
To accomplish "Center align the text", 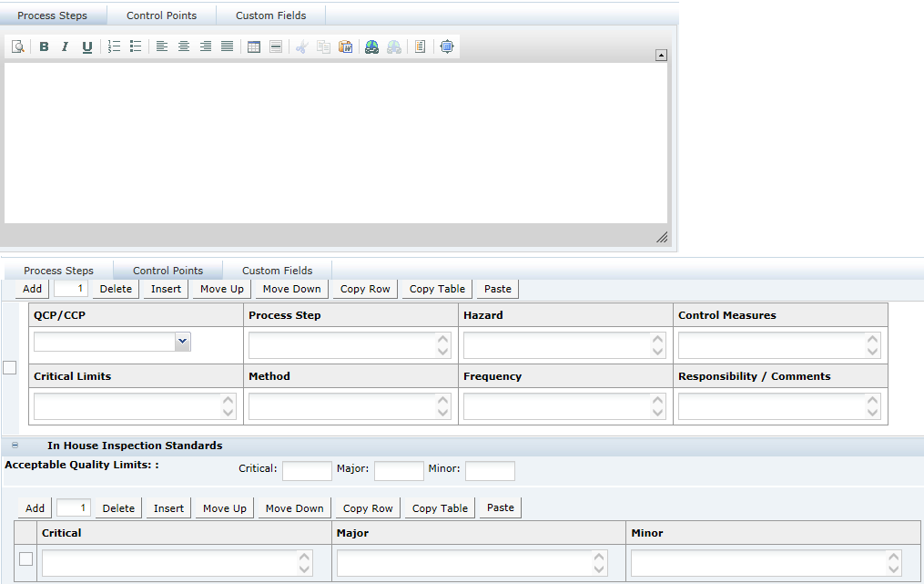I will point(183,46).
